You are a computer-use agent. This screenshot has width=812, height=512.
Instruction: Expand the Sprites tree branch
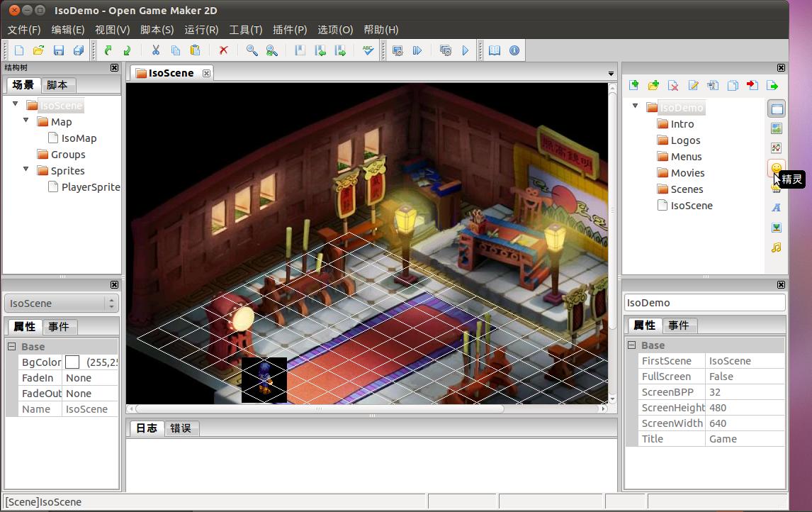[26, 170]
